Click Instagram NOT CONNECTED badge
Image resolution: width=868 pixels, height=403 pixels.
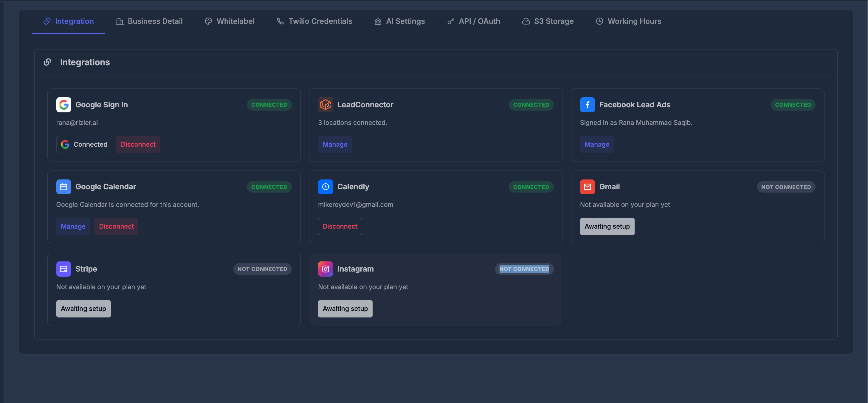click(524, 269)
